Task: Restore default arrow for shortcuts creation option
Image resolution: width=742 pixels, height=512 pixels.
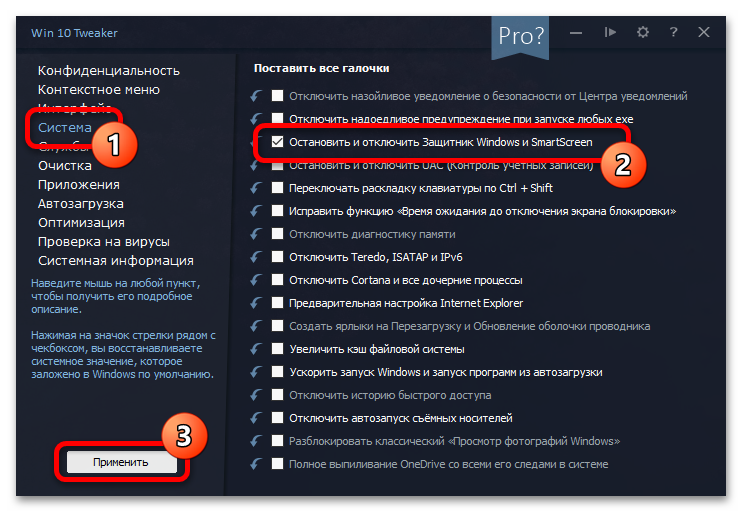Action: (x=256, y=326)
